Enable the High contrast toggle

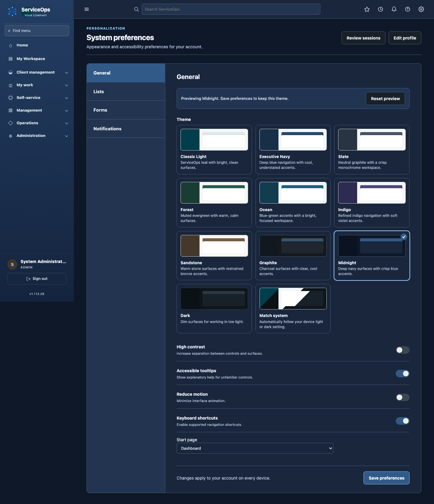point(402,350)
